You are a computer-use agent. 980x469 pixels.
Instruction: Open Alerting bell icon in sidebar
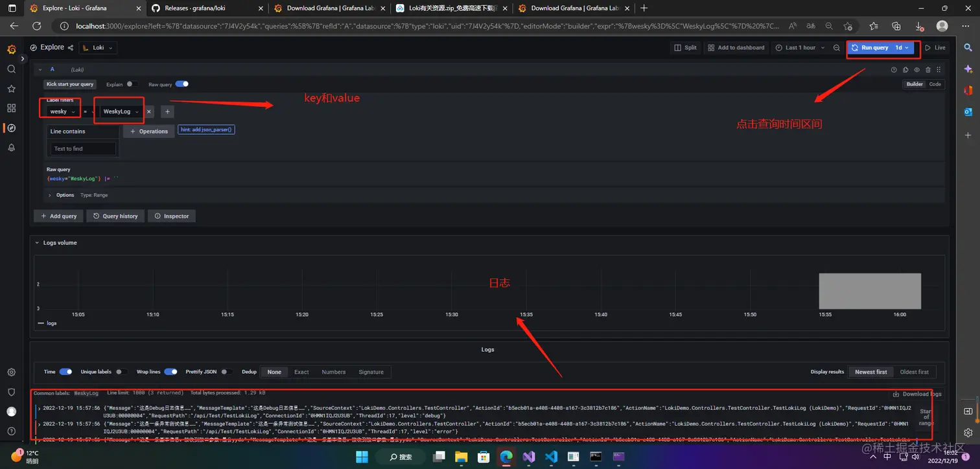point(11,148)
